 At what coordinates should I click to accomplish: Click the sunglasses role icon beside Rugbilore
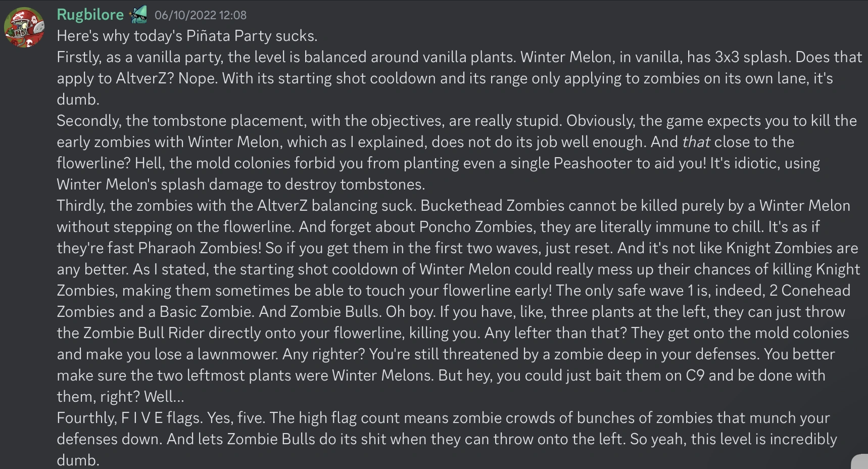[138, 15]
